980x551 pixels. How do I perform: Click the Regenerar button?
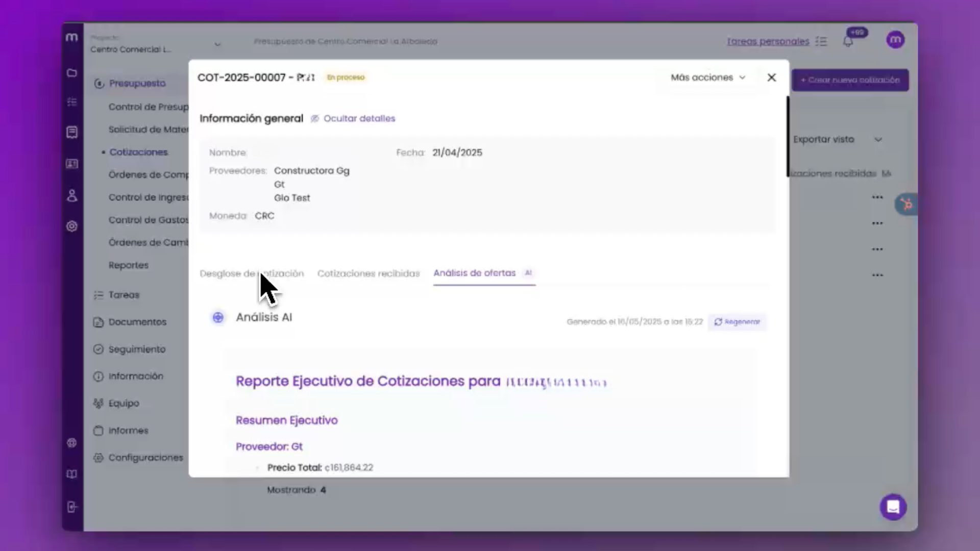click(x=737, y=322)
